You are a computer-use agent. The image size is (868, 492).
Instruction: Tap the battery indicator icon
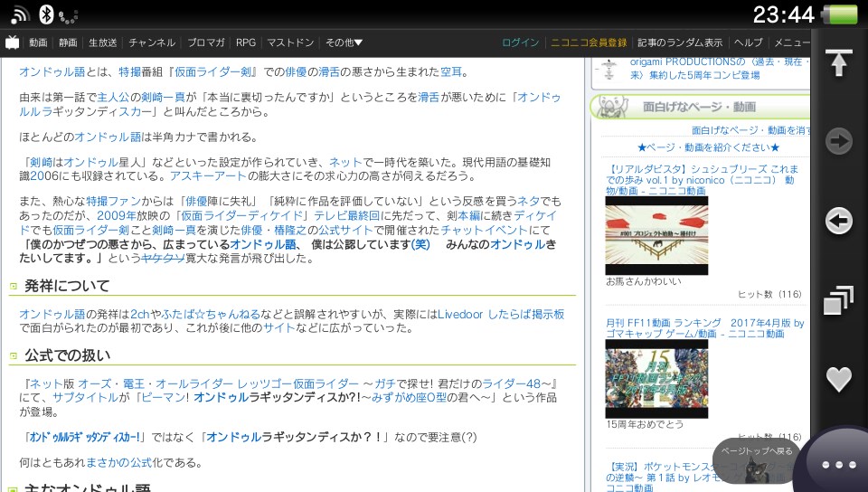(x=840, y=14)
